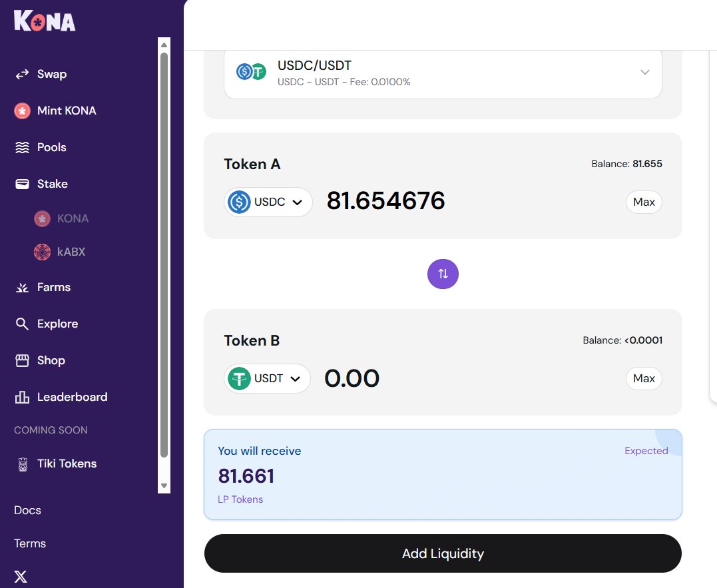Click the KONA logo

coord(45,21)
